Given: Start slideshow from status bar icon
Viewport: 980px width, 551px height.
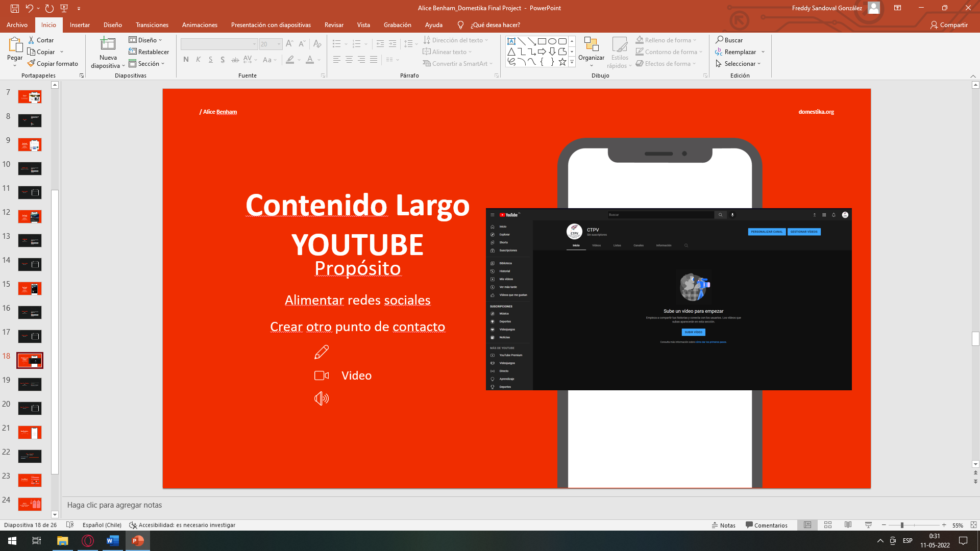Looking at the screenshot, I should (x=868, y=525).
